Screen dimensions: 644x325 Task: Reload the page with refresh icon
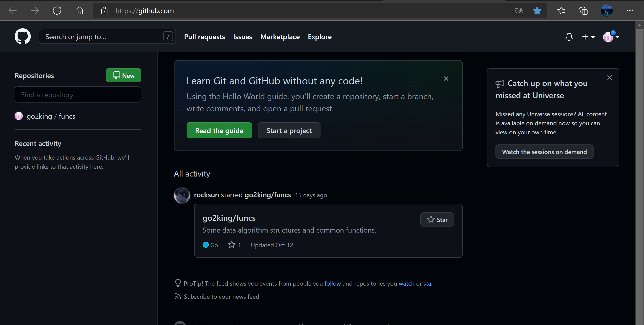point(57,11)
